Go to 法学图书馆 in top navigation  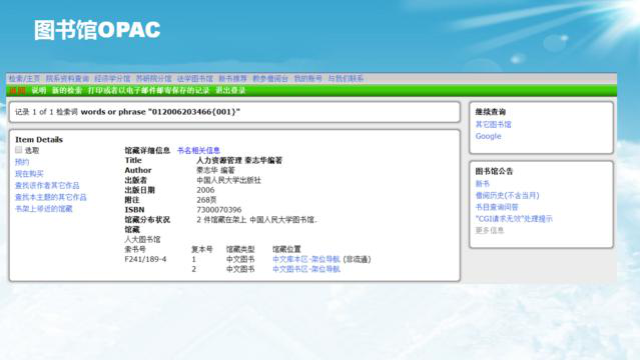[195, 78]
